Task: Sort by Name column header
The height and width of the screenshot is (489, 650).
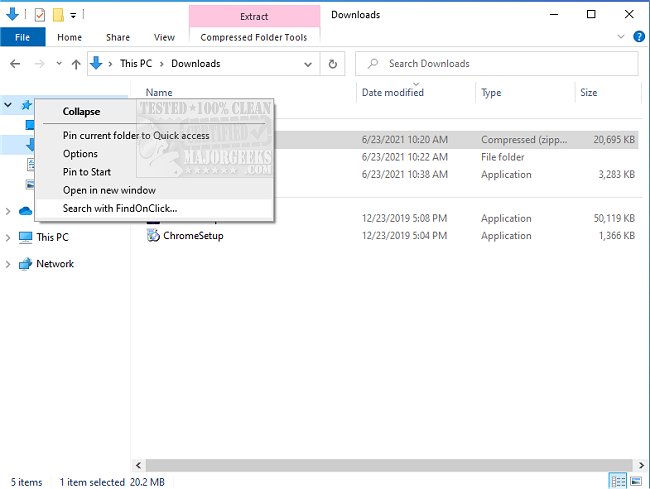Action: 159,92
